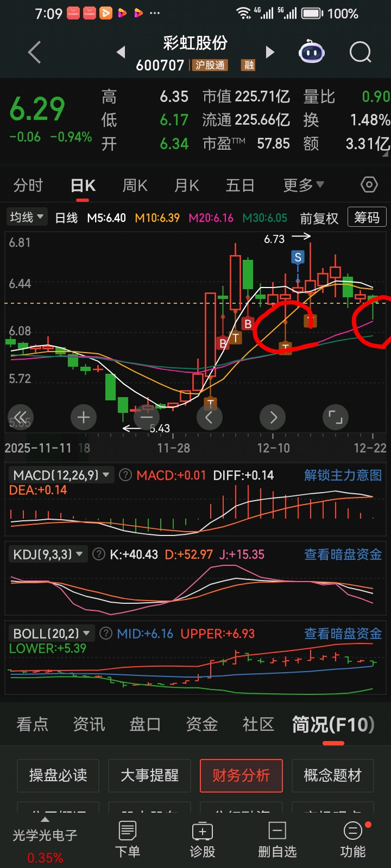Open 诊股 stock diagnosis icon

click(203, 839)
